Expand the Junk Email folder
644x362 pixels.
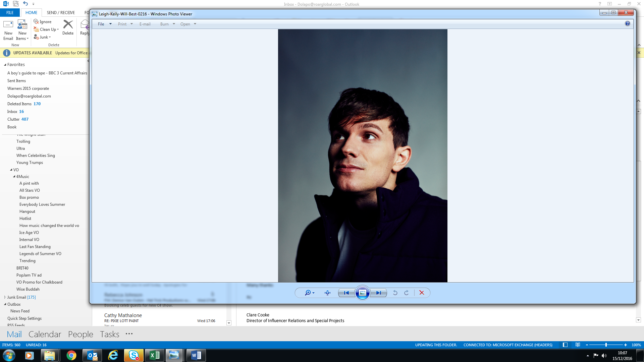5,297
